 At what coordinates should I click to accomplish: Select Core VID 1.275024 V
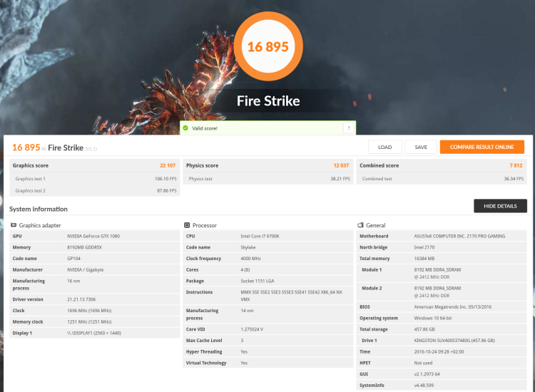tap(252, 329)
